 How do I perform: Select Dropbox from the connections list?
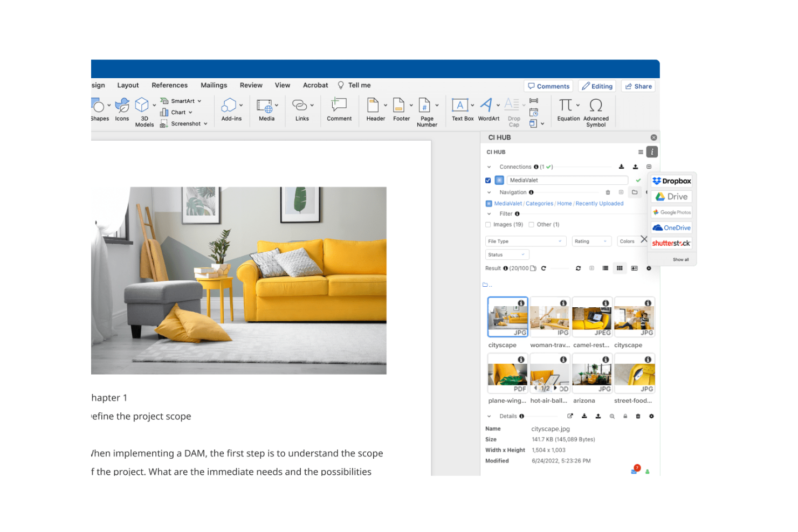(x=671, y=181)
